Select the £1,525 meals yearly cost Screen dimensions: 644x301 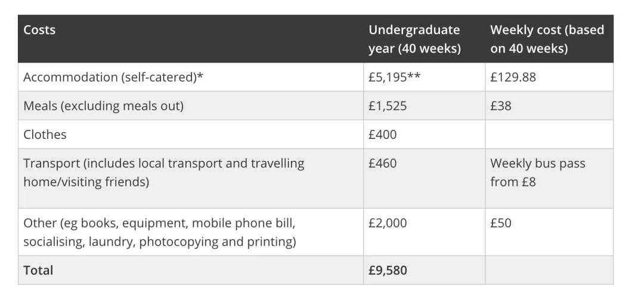[x=388, y=105]
